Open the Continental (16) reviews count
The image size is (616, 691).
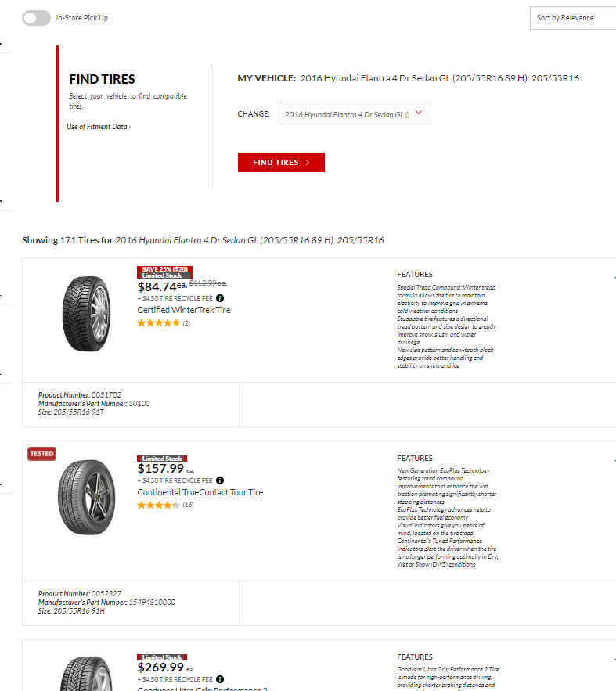pos(188,506)
